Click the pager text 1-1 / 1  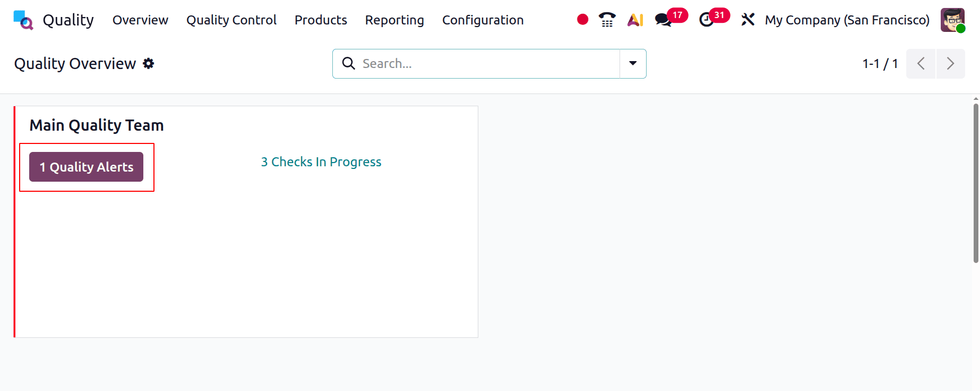[x=880, y=64]
